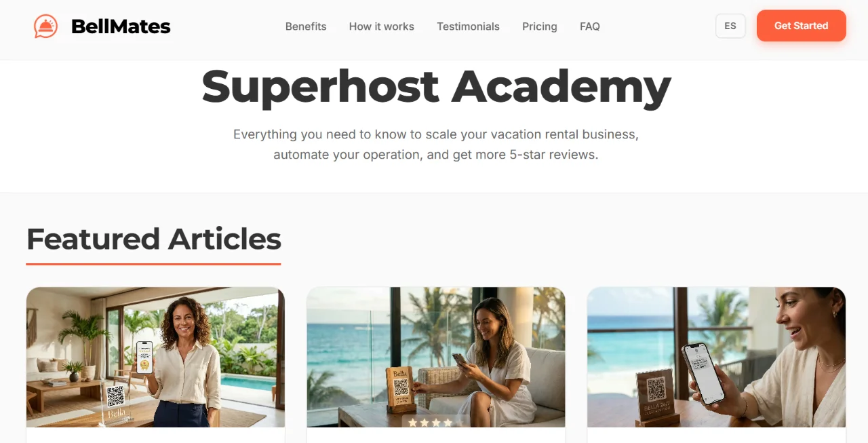The image size is (868, 443).
Task: Click the Superhost Academy heading
Action: coord(436,86)
